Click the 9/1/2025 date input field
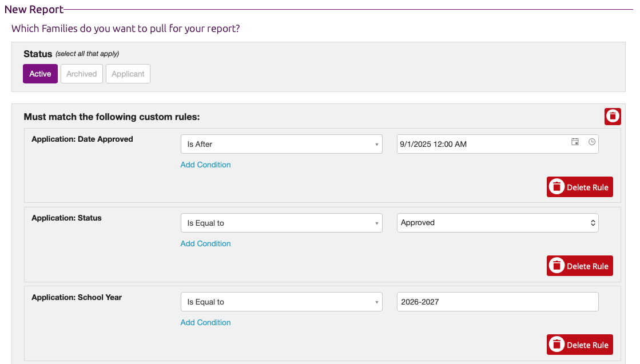Viewport: 640px width, 364px height. 480,144
